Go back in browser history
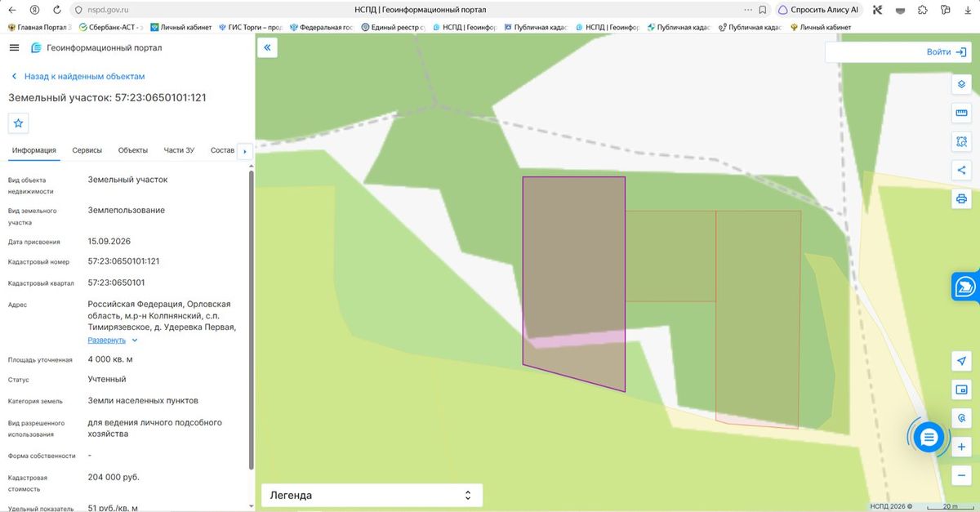 (11, 10)
